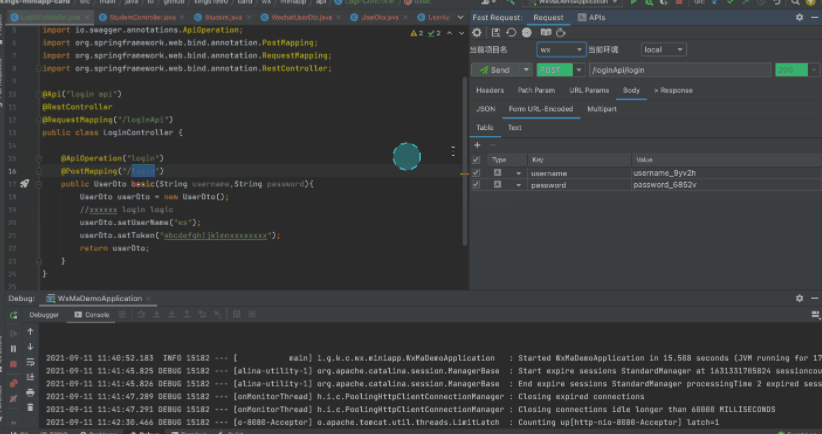Switch to the Headers tab

pos(490,91)
